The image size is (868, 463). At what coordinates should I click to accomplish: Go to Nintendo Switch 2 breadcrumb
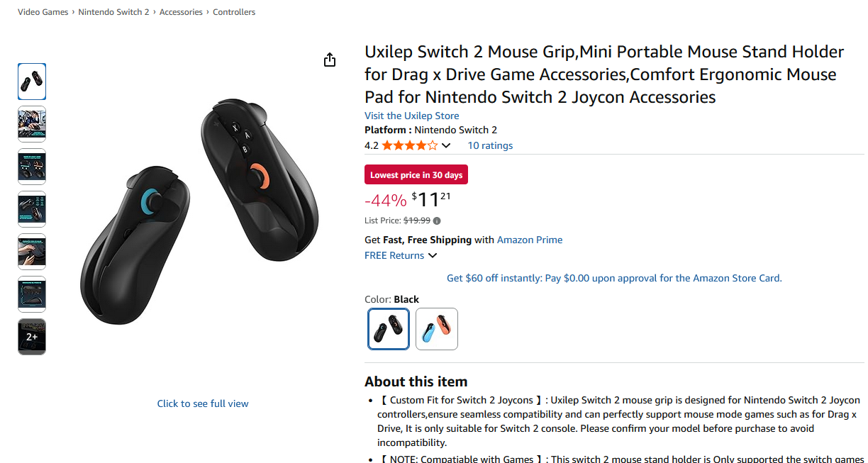113,12
